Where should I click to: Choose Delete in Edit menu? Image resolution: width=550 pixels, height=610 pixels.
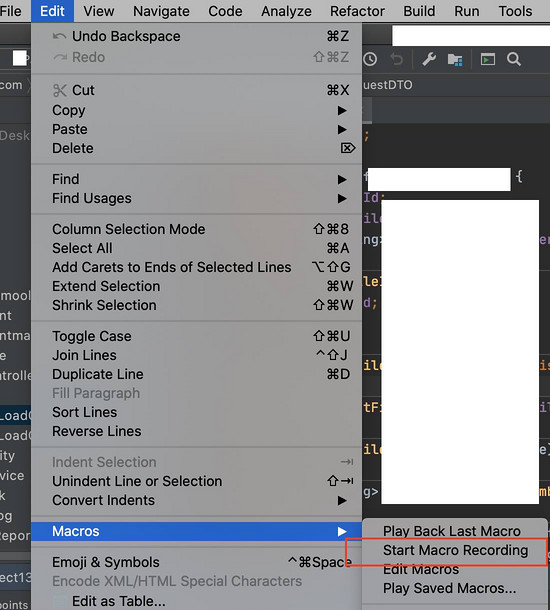tap(196, 148)
